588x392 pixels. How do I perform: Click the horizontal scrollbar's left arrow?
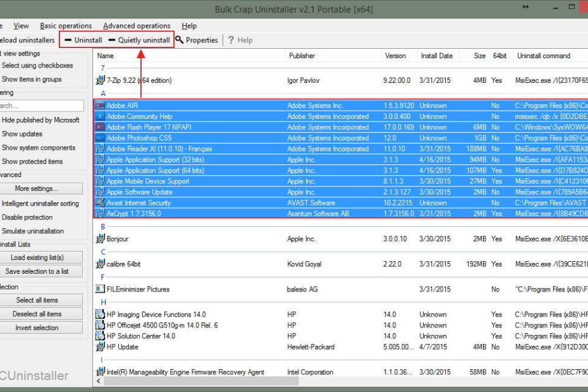(99, 381)
